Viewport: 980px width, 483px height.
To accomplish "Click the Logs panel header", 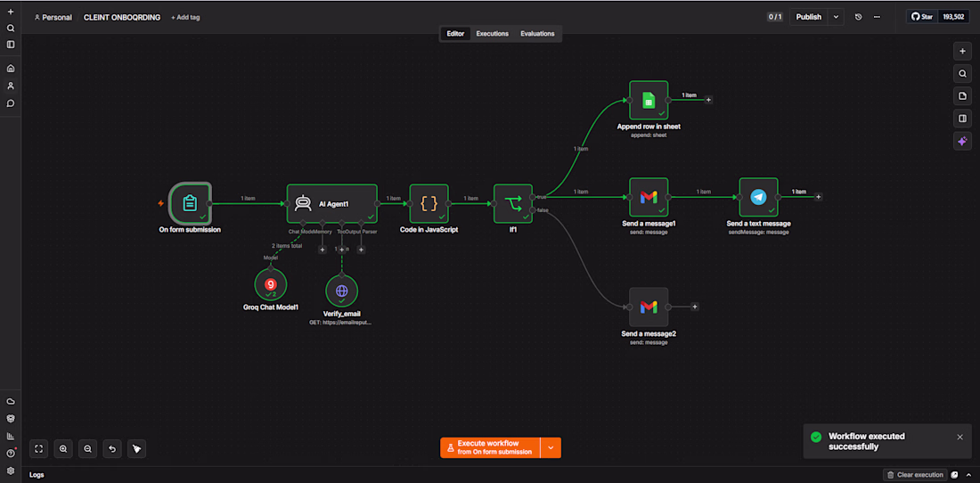I will [37, 475].
